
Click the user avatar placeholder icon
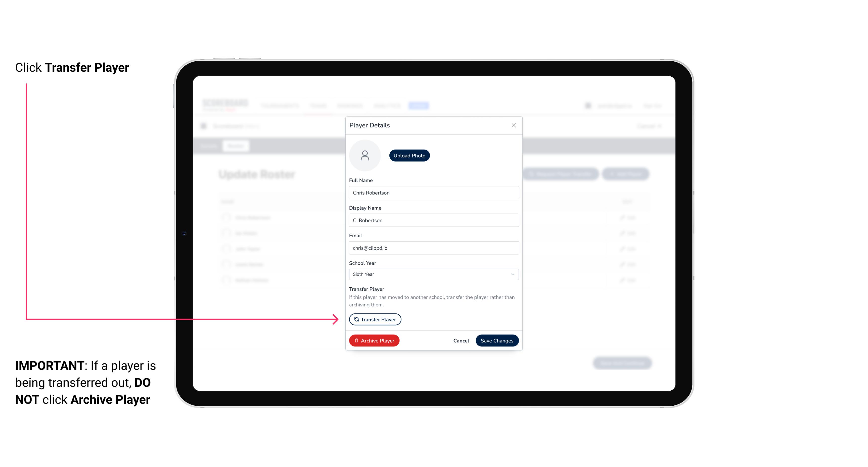(x=365, y=155)
